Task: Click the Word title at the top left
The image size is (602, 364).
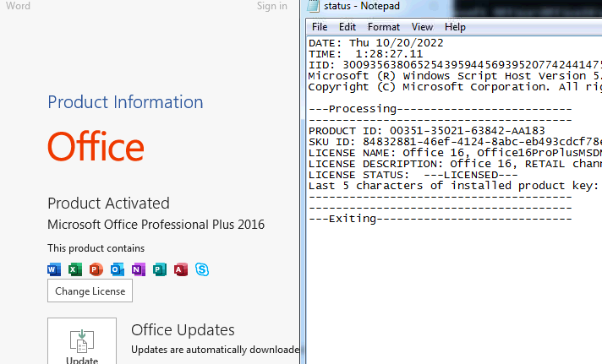Action: pos(18,6)
